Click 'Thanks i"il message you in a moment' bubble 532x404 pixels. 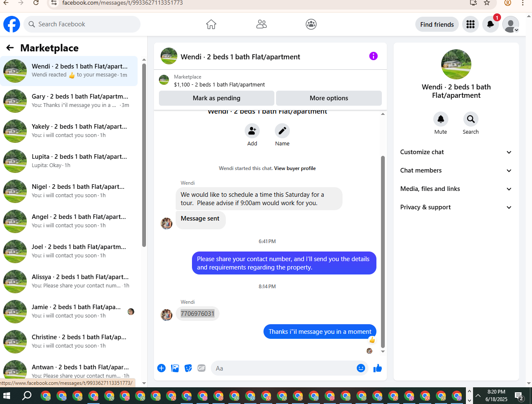pos(320,332)
